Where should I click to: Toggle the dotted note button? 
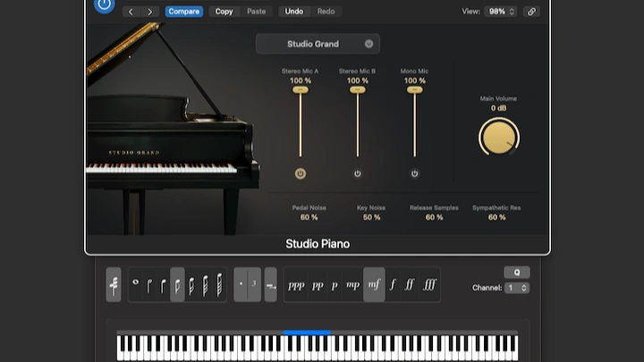(241, 285)
